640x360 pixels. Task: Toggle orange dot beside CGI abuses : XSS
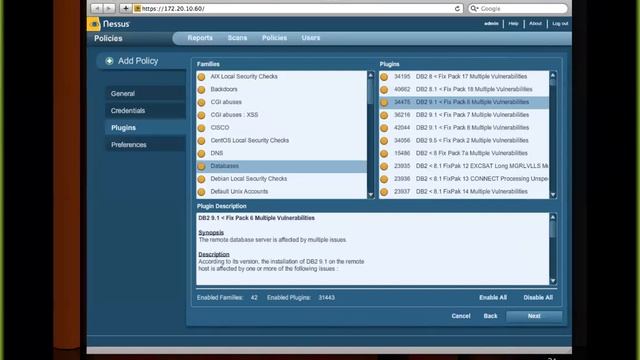[x=201, y=115]
